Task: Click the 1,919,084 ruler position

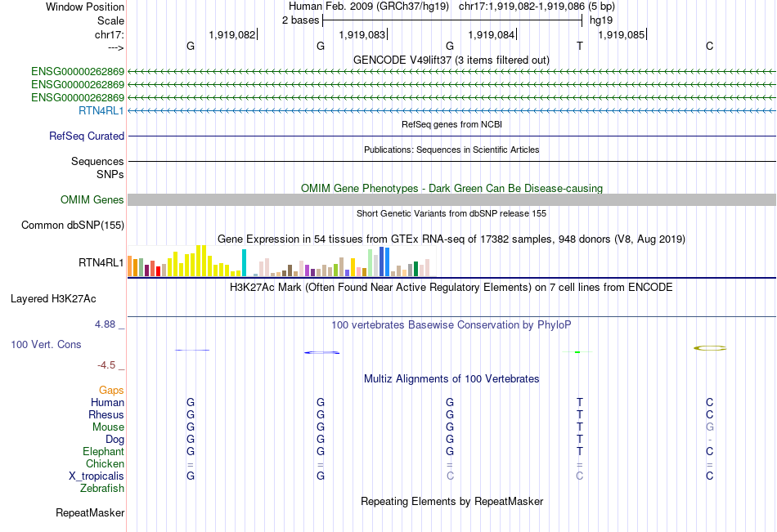Action: pyautogui.click(x=492, y=34)
